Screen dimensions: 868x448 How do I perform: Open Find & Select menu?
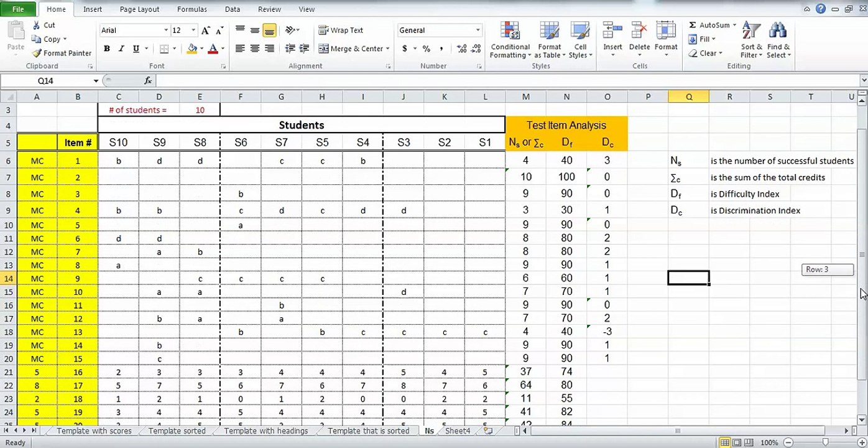(778, 40)
